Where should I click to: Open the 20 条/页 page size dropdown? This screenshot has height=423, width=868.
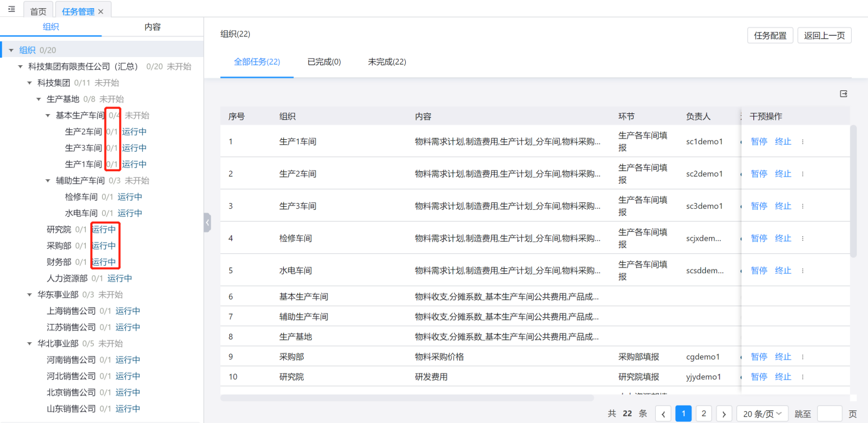[762, 414]
